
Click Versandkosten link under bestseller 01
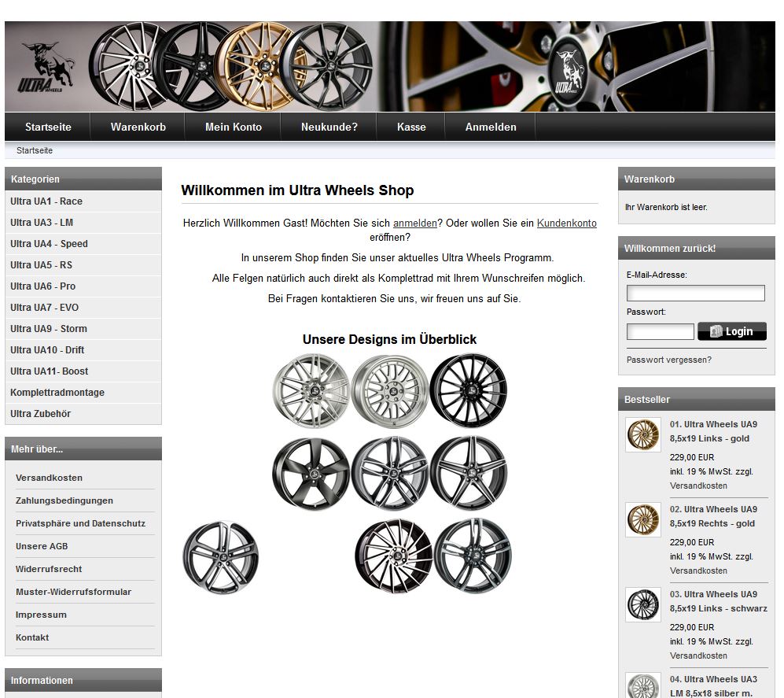click(698, 486)
